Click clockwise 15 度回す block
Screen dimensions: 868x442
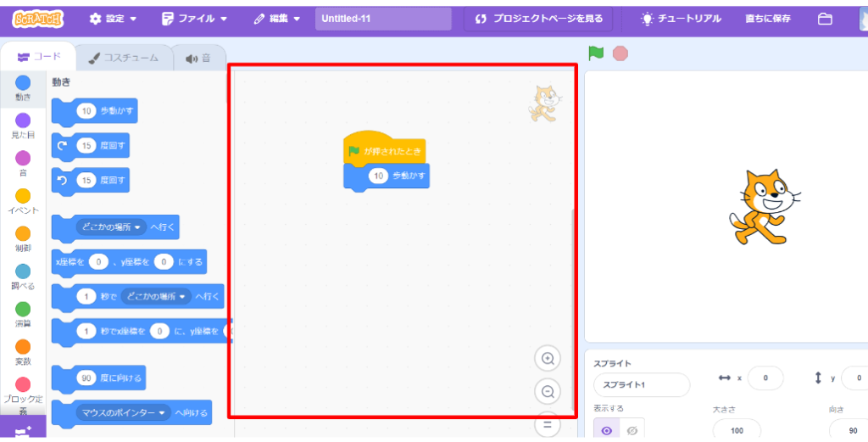pyautogui.click(x=90, y=146)
